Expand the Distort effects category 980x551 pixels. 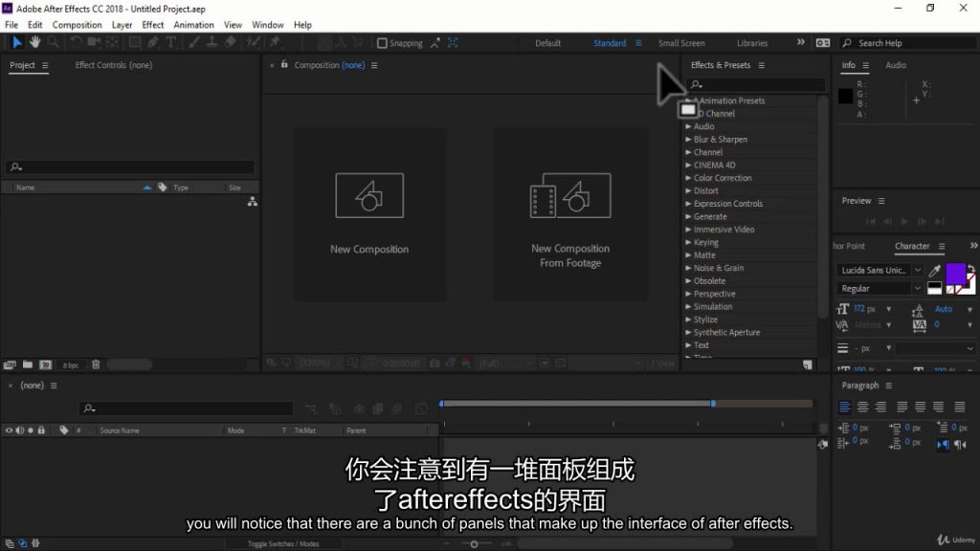[688, 190]
